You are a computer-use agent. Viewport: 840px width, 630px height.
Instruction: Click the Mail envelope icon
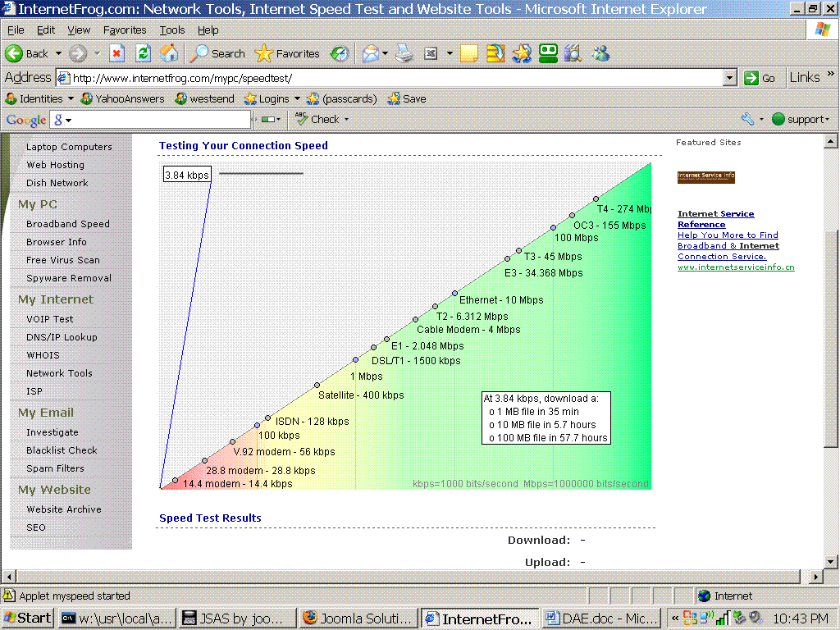point(370,53)
